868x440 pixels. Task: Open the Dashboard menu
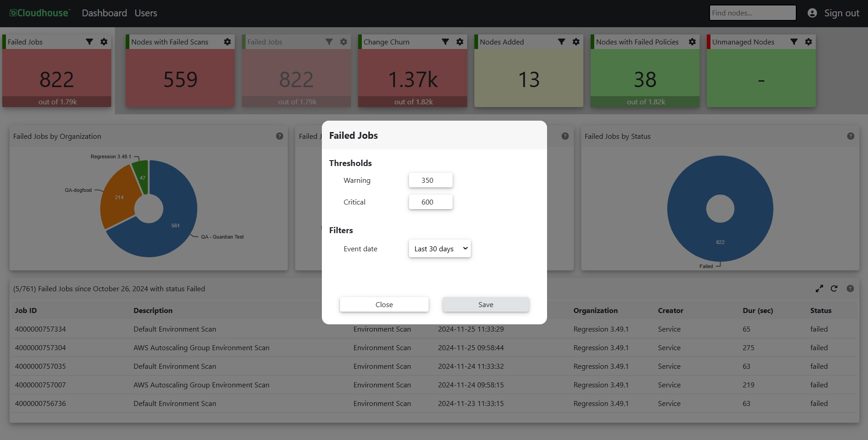click(104, 13)
